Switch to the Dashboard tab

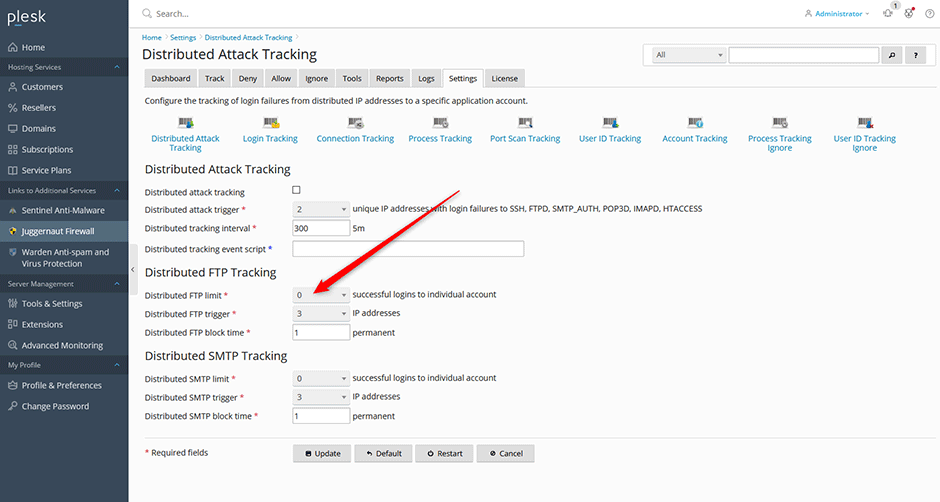[x=171, y=78]
